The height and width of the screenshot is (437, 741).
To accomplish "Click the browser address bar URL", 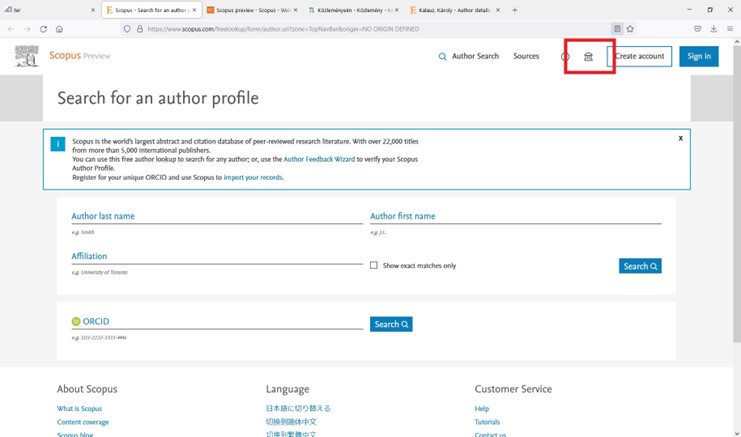I will tap(283, 29).
